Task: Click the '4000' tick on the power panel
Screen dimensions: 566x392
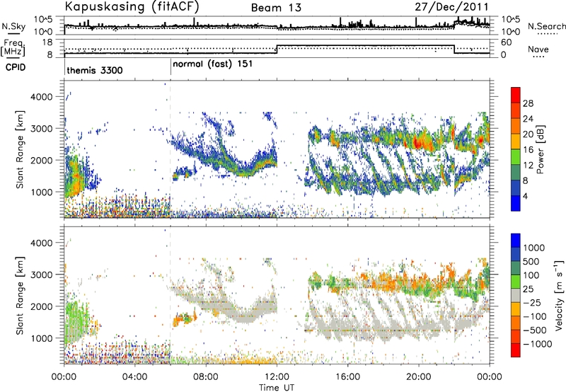Action: click(x=41, y=97)
